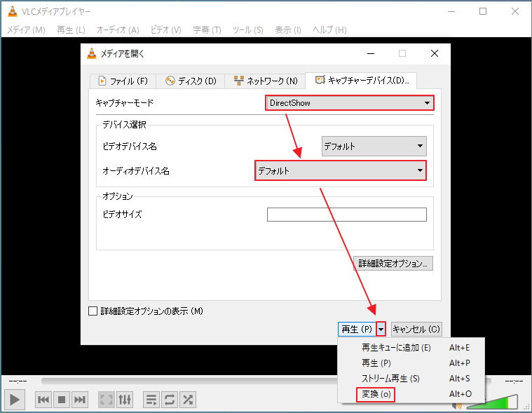This screenshot has width=532, height=413.
Task: Close the メディアを開く dialog
Action: click(435, 53)
